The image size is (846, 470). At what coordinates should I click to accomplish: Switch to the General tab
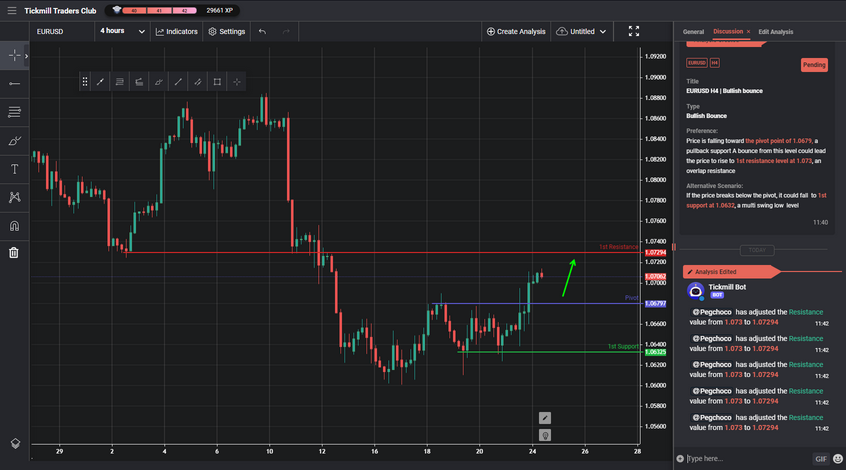[693, 32]
